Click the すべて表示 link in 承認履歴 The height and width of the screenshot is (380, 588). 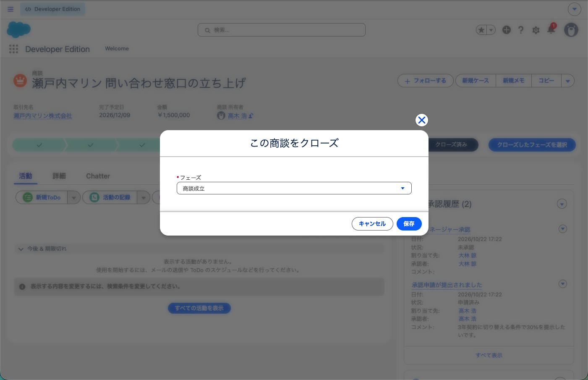tap(489, 355)
